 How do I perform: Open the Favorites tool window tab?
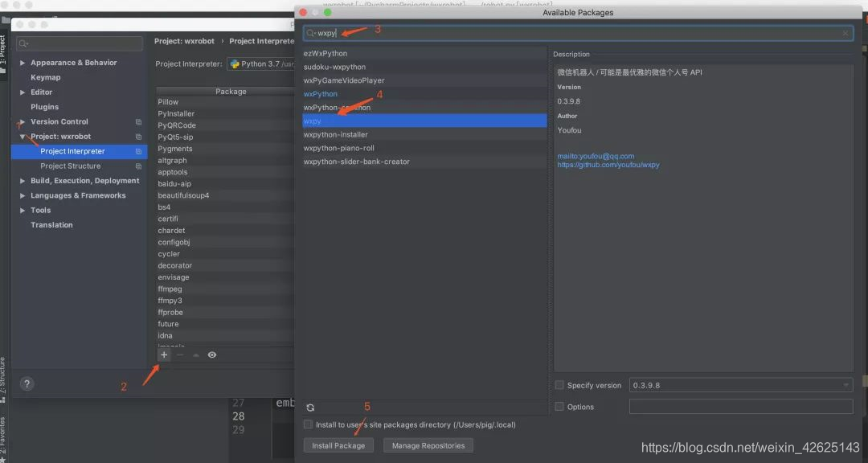tap(2, 437)
